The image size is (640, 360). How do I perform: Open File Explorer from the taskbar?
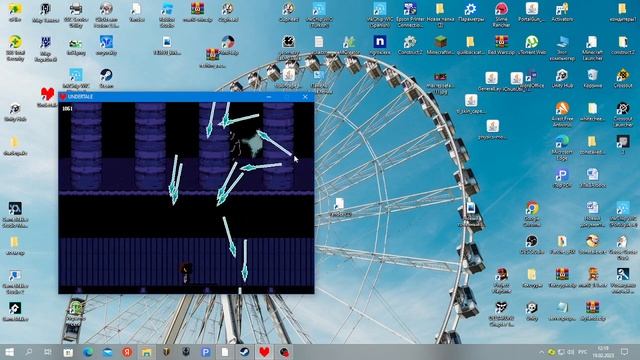[x=147, y=352]
